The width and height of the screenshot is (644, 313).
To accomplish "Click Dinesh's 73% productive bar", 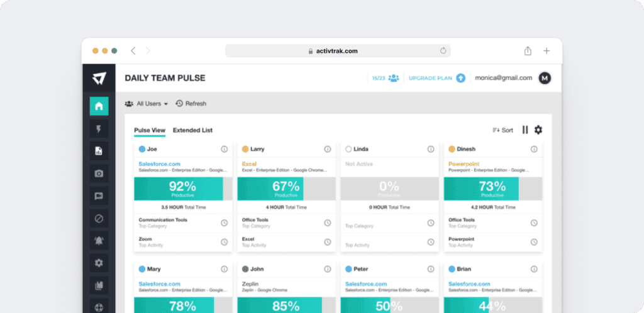I will pos(493,189).
